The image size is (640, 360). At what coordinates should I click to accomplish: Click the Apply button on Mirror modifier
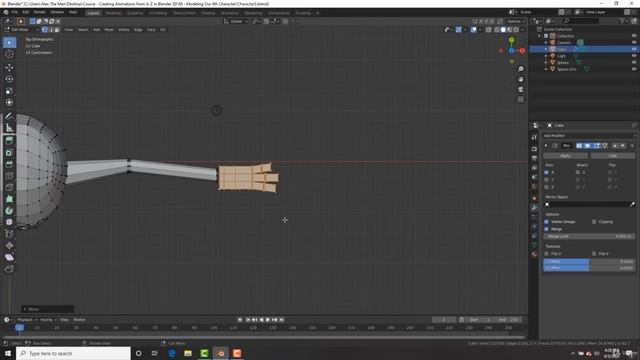[x=565, y=156]
